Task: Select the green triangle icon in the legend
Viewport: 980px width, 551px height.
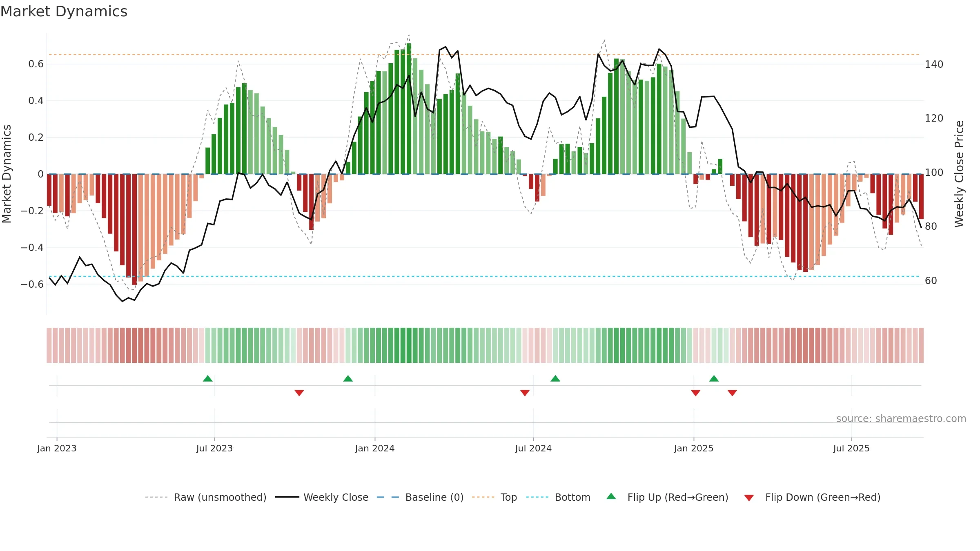Action: pos(611,496)
